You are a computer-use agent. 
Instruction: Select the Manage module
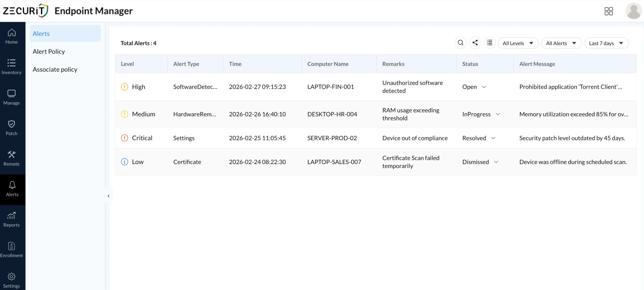(x=11, y=97)
